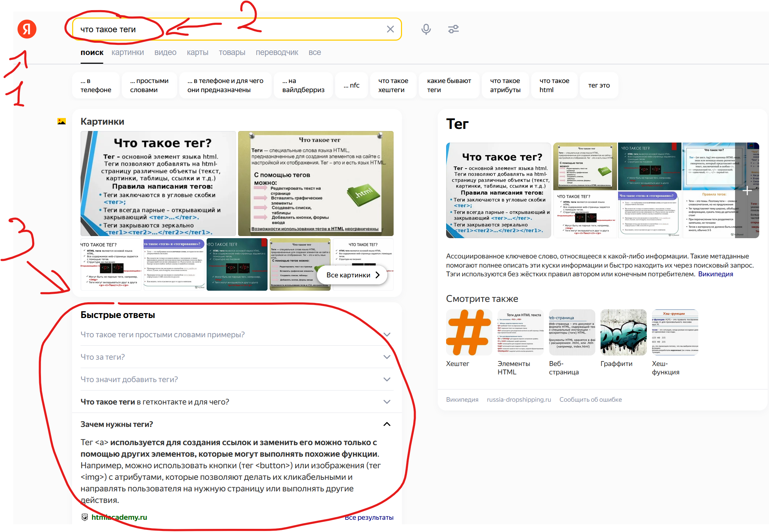This screenshot has width=769, height=532.
Task: Open search settings sliders icon
Action: 453,29
